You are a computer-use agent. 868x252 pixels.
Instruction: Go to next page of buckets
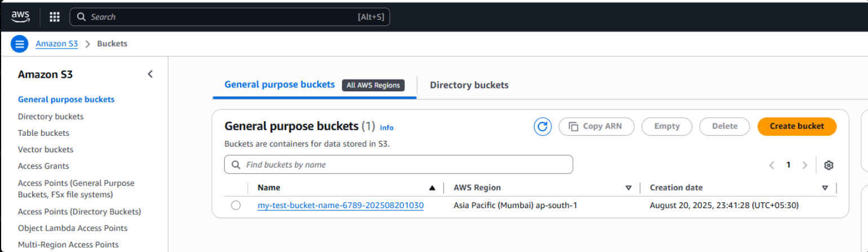(x=804, y=165)
